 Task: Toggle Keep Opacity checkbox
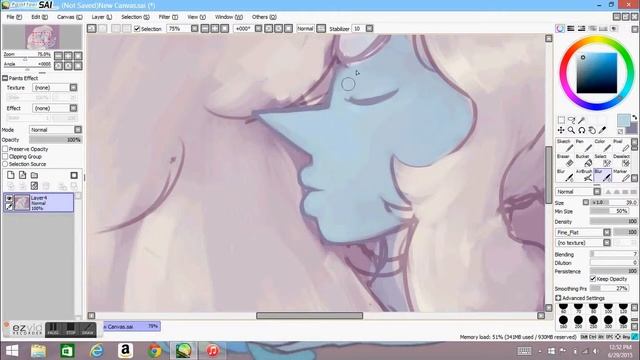(593, 279)
